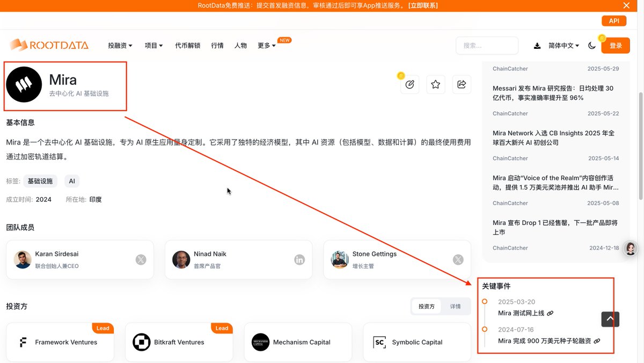
Task: Open the Symbolic Capital investor card
Action: [417, 342]
